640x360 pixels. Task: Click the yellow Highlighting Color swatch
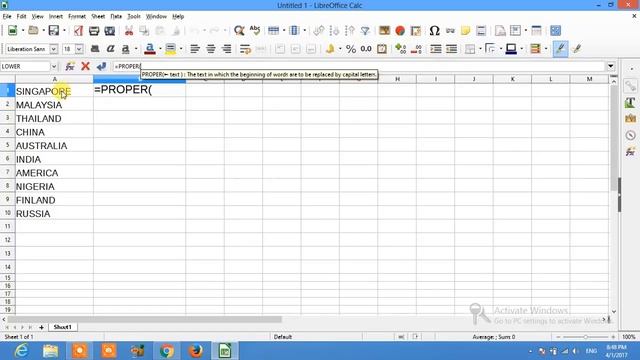(x=170, y=49)
